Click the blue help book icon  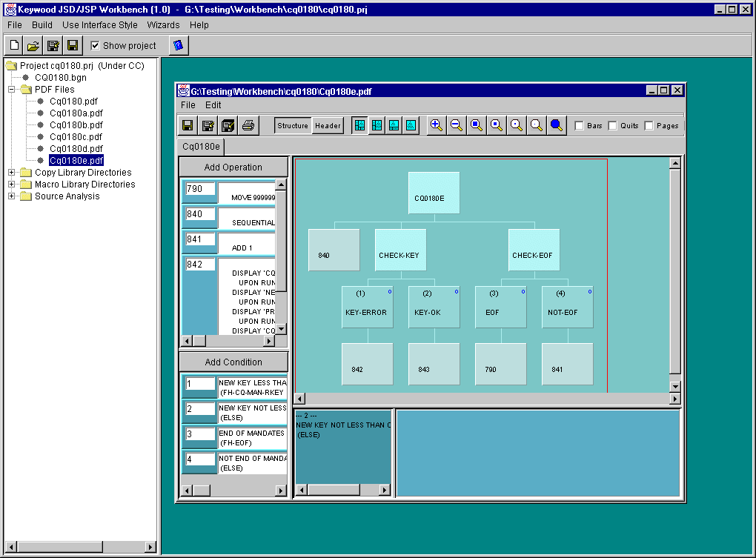(177, 46)
